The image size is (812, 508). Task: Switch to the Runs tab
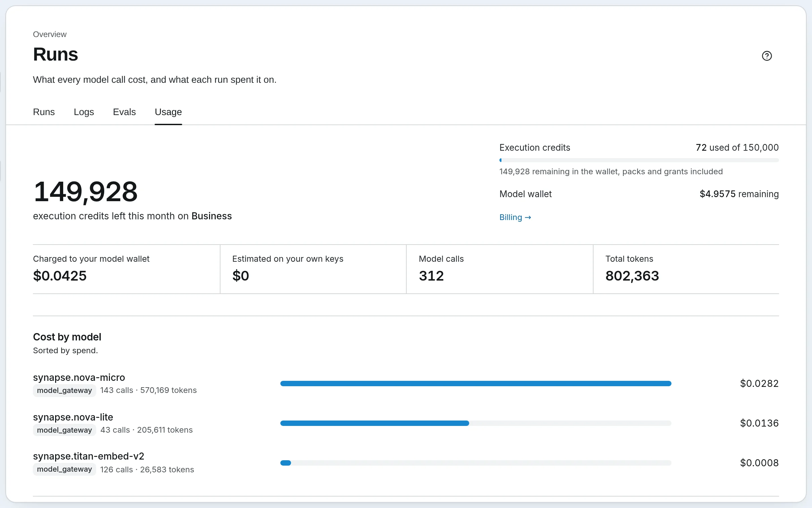44,112
